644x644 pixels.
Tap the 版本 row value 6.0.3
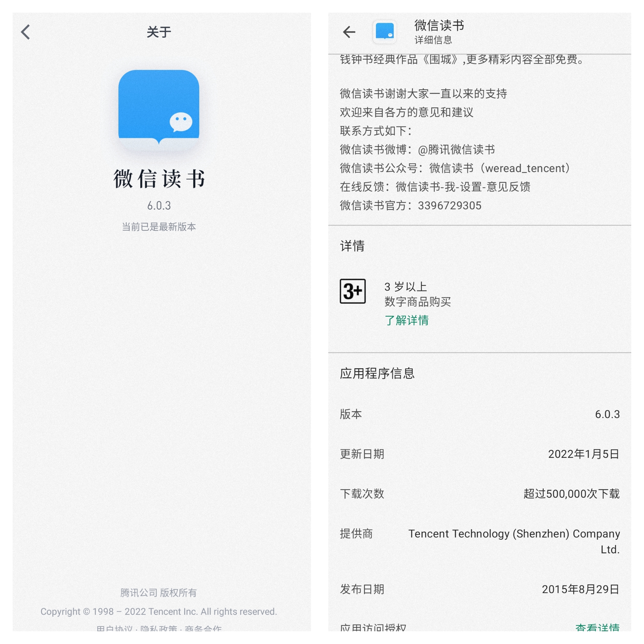point(607,414)
